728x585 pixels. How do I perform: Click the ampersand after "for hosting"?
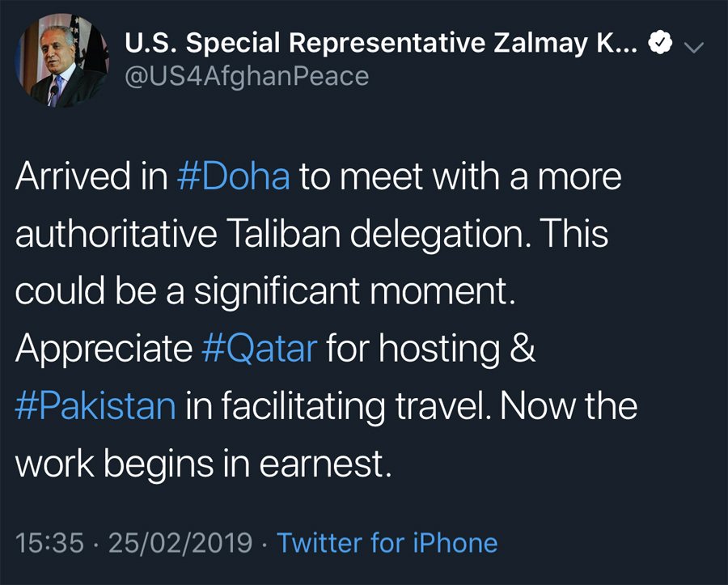point(525,349)
